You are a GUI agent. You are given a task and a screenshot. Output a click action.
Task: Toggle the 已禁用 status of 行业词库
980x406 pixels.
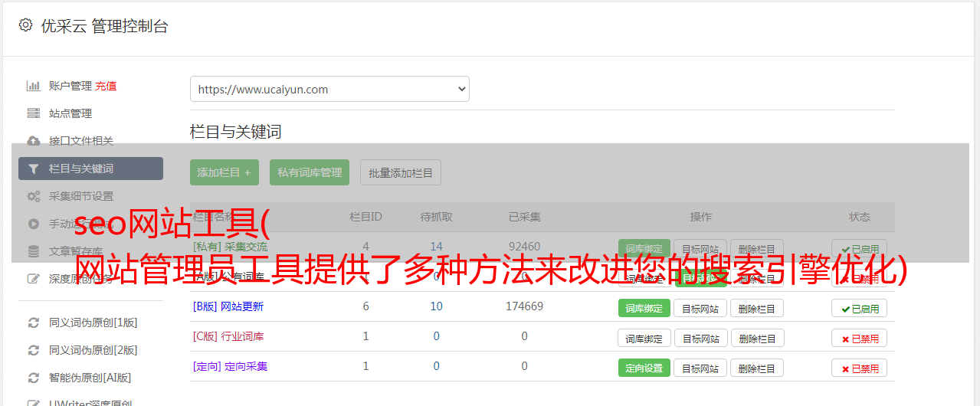point(860,338)
